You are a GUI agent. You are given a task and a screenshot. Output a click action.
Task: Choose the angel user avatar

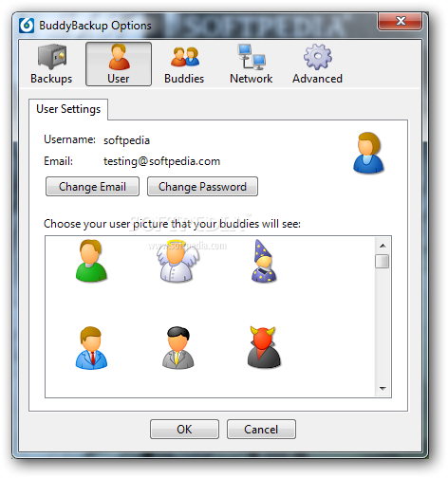coord(177,261)
